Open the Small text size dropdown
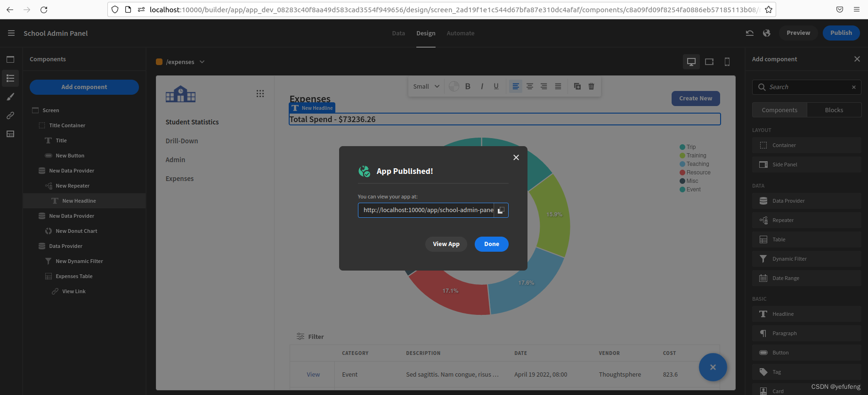The height and width of the screenshot is (395, 868). click(426, 86)
